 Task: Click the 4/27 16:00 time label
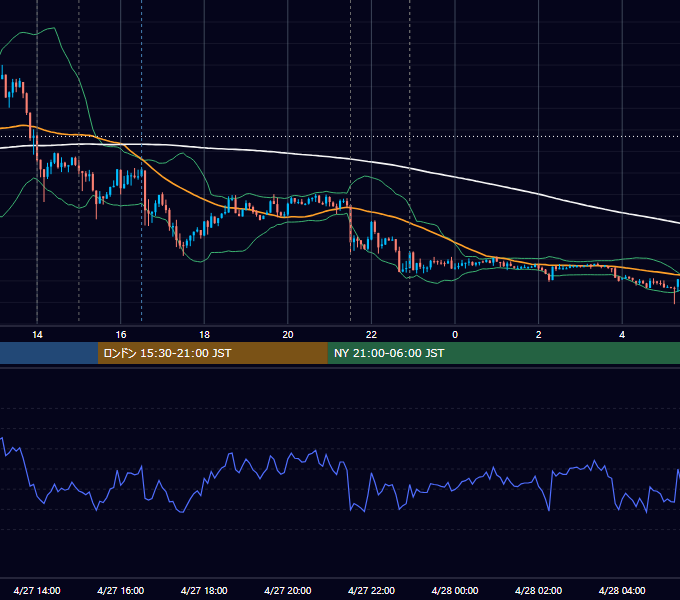point(121,590)
